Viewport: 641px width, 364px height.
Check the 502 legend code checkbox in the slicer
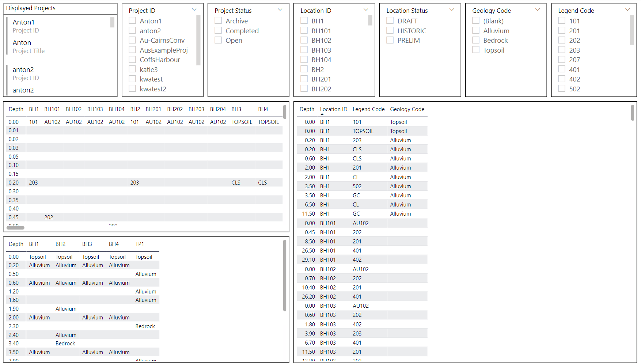click(x=562, y=89)
